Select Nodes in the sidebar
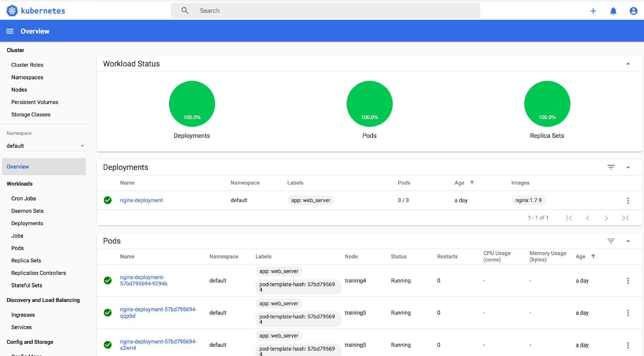The height and width of the screenshot is (356, 644). pyautogui.click(x=19, y=90)
